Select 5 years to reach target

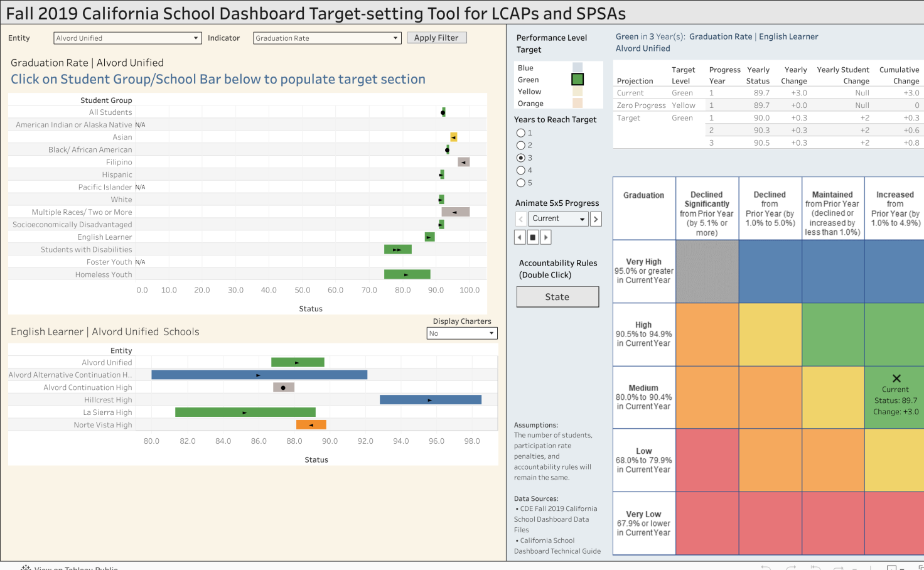(x=520, y=183)
